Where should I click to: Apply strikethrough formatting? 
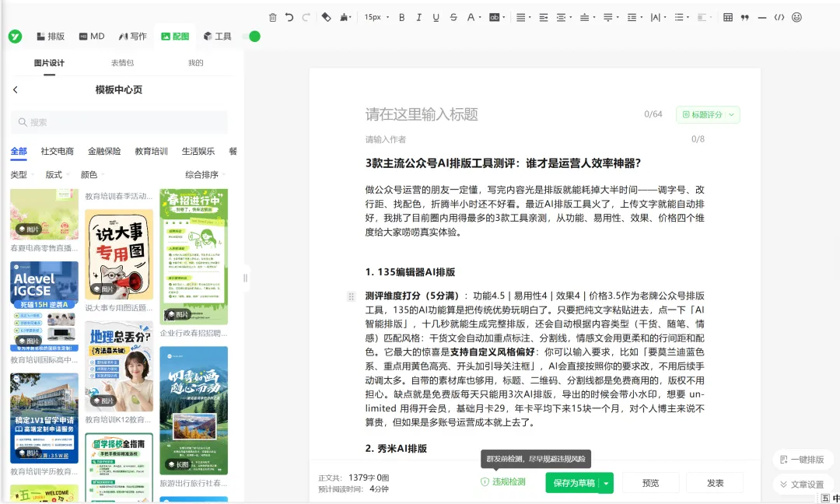point(453,17)
